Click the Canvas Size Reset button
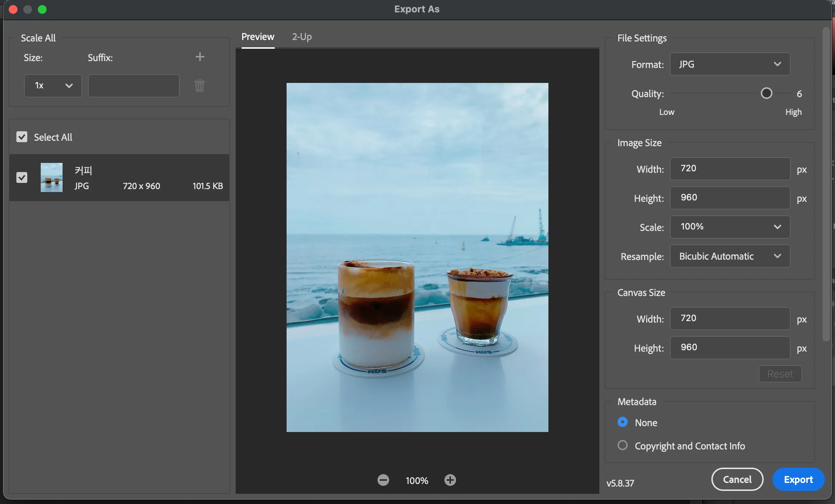835x504 pixels. click(780, 374)
